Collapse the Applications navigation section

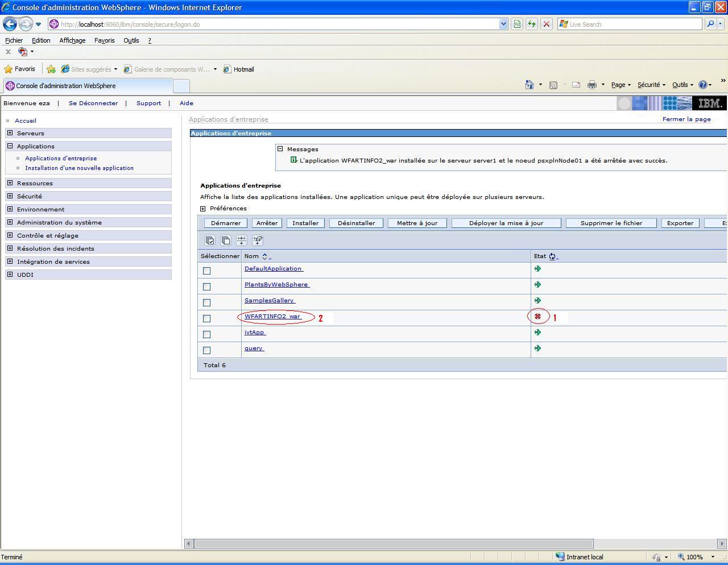(10, 146)
